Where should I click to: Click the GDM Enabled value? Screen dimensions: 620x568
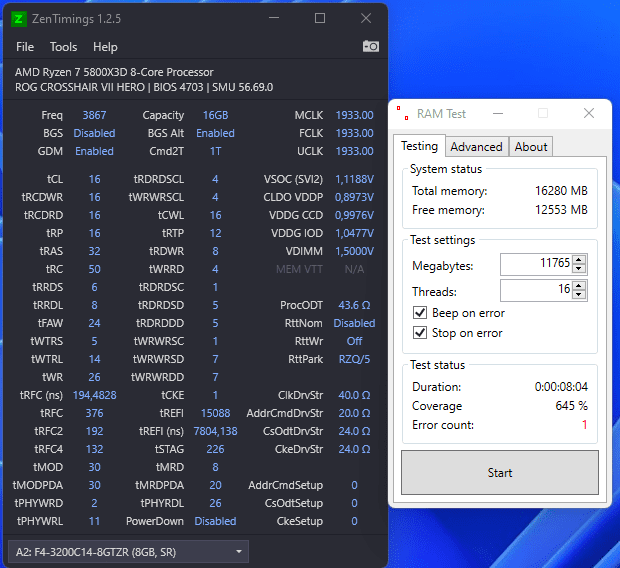tap(94, 151)
